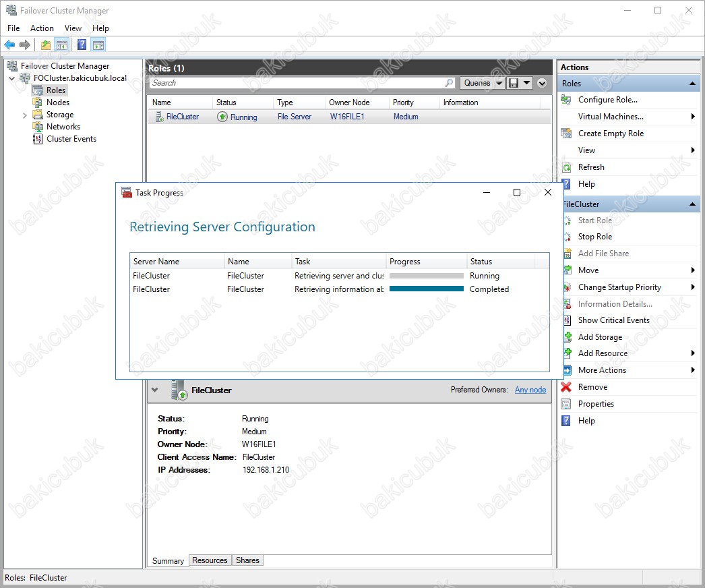Open the View menu
705x588 pixels.
pyautogui.click(x=73, y=28)
